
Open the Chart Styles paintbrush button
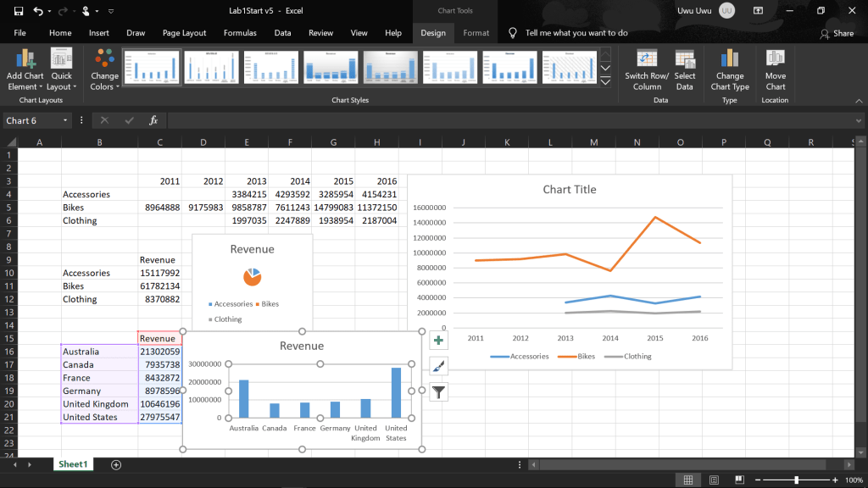click(438, 366)
